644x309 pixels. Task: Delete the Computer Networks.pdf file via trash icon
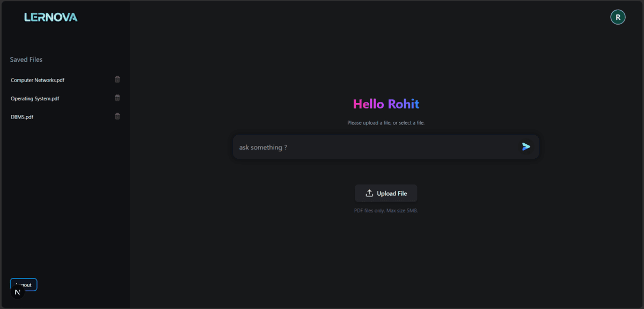pyautogui.click(x=118, y=79)
